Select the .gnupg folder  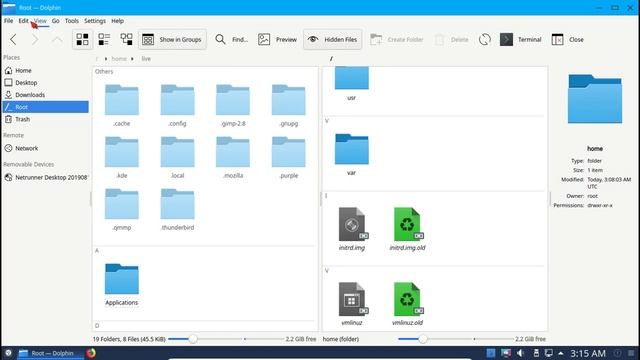coord(289,105)
